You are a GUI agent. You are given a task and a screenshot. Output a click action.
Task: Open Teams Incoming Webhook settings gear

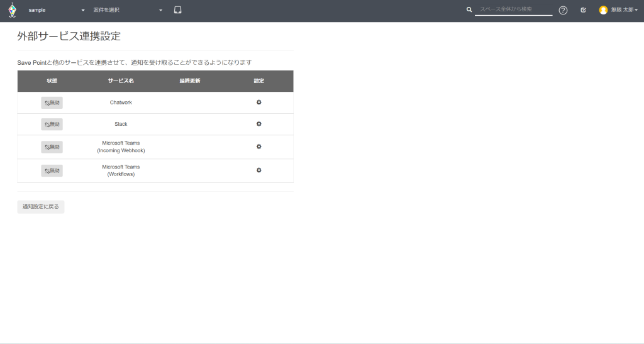coord(258,147)
